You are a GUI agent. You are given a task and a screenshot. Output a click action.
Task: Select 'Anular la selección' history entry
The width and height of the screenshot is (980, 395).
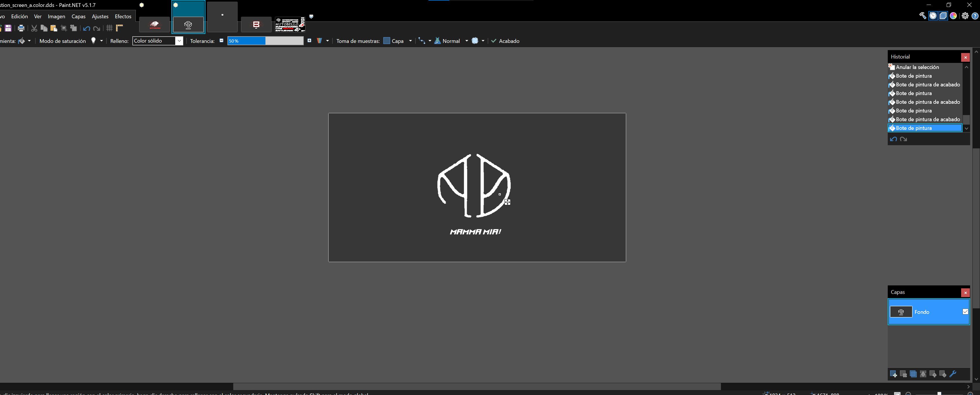pyautogui.click(x=925, y=67)
